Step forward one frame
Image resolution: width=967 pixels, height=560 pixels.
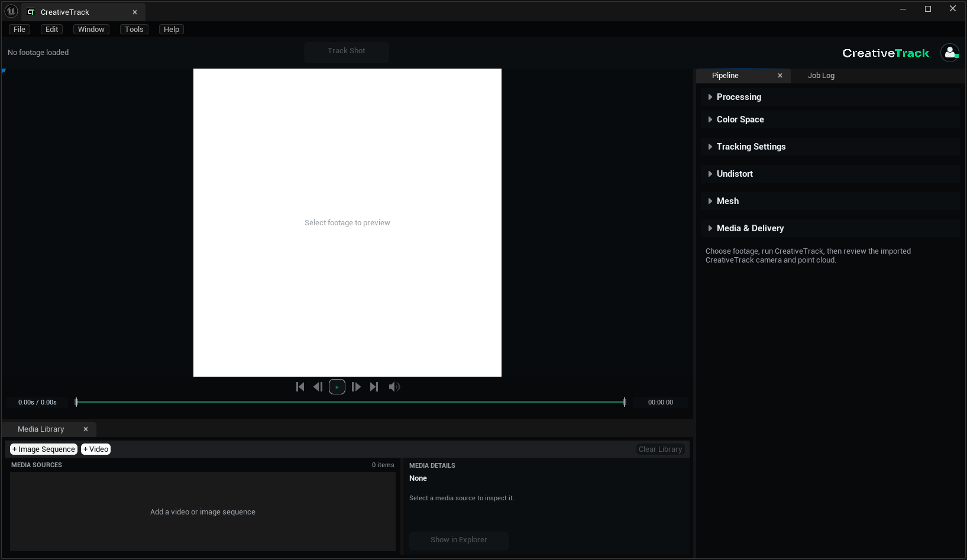point(356,387)
